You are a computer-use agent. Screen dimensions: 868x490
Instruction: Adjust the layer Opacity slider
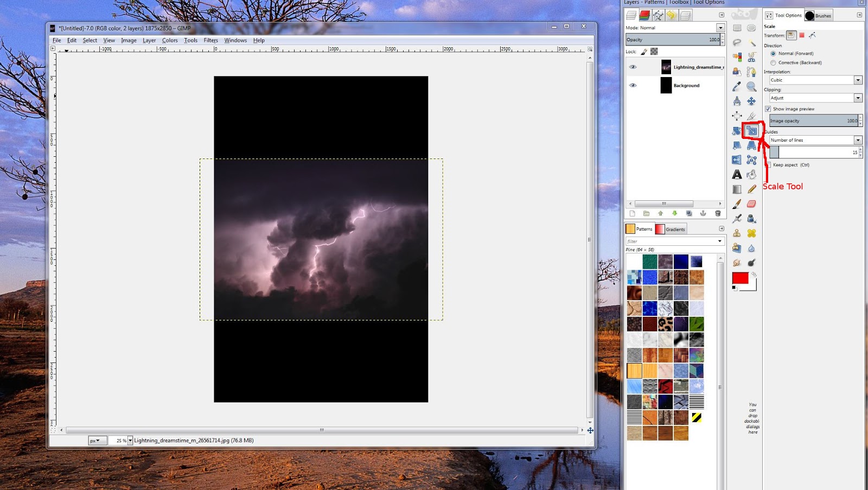(x=673, y=40)
